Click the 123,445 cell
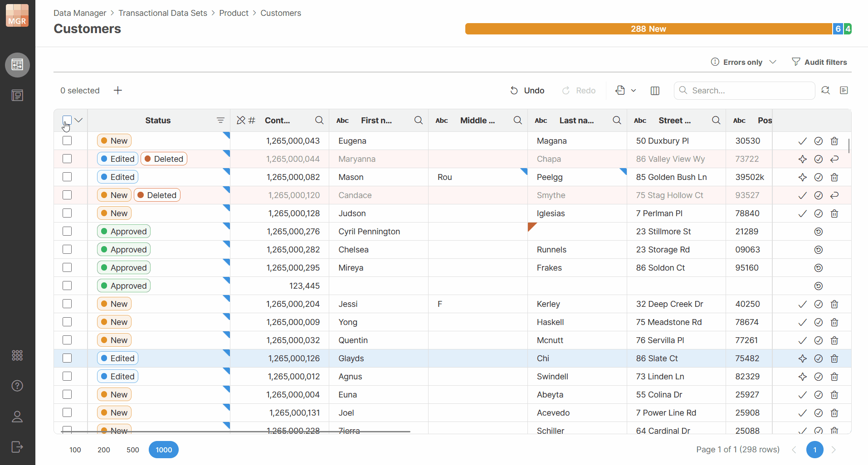The image size is (868, 465). click(x=280, y=286)
